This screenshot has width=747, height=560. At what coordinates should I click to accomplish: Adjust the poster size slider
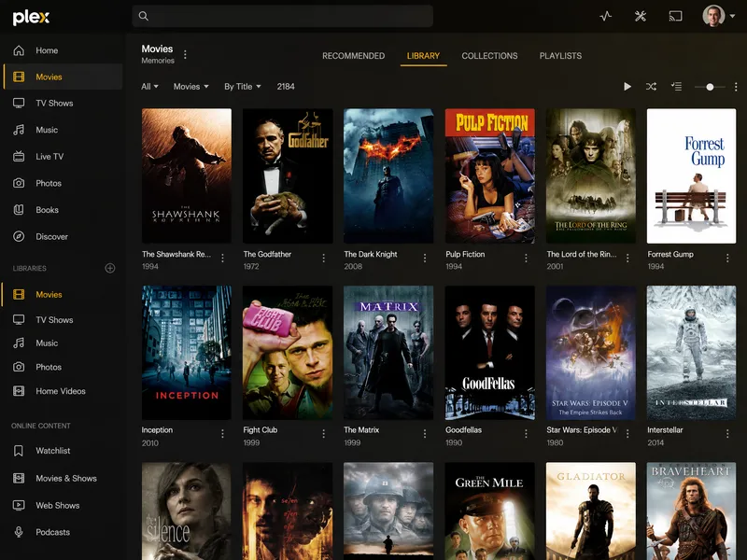[710, 87]
